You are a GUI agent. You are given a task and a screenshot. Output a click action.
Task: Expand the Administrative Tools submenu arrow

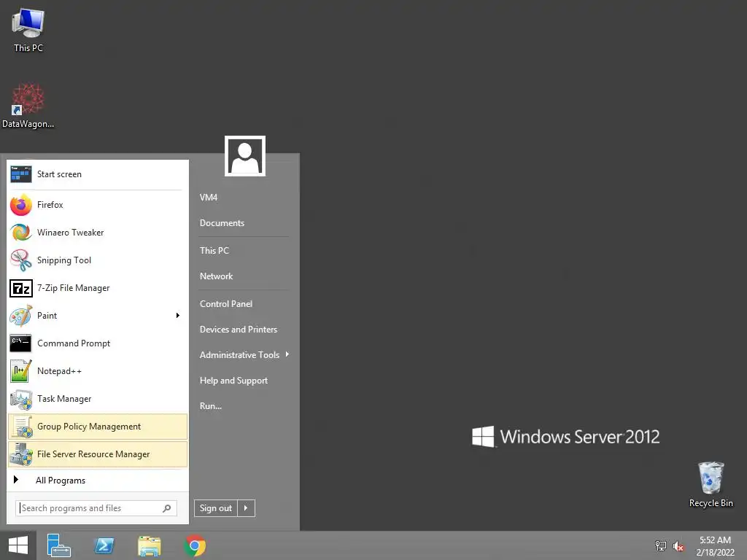coord(287,354)
